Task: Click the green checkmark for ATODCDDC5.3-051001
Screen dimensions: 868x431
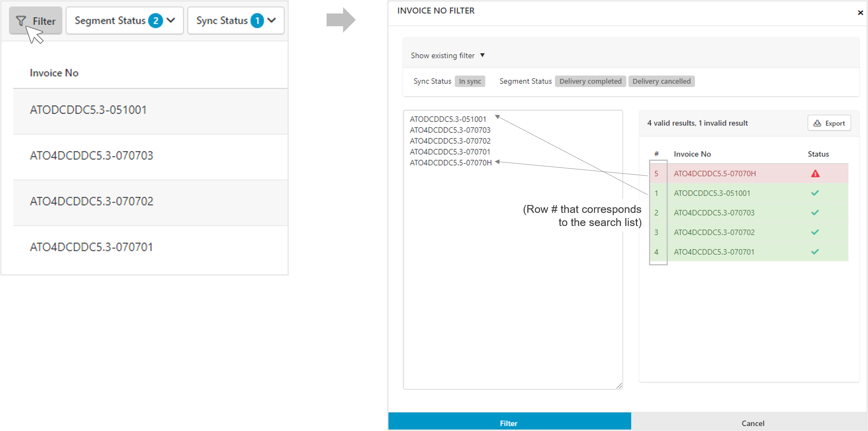Action: (x=815, y=193)
